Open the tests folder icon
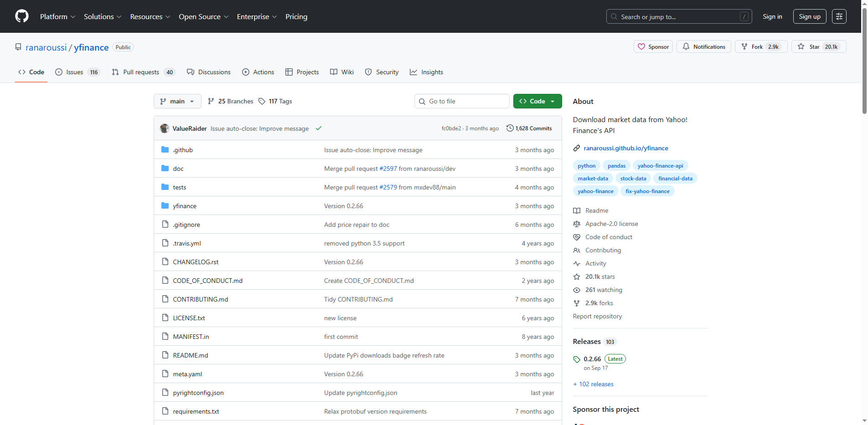 pyautogui.click(x=165, y=187)
